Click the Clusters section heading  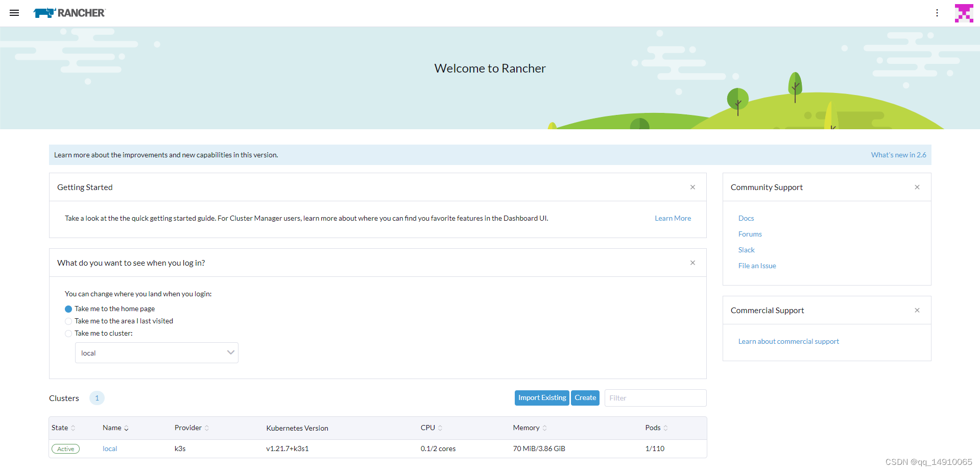click(x=64, y=398)
